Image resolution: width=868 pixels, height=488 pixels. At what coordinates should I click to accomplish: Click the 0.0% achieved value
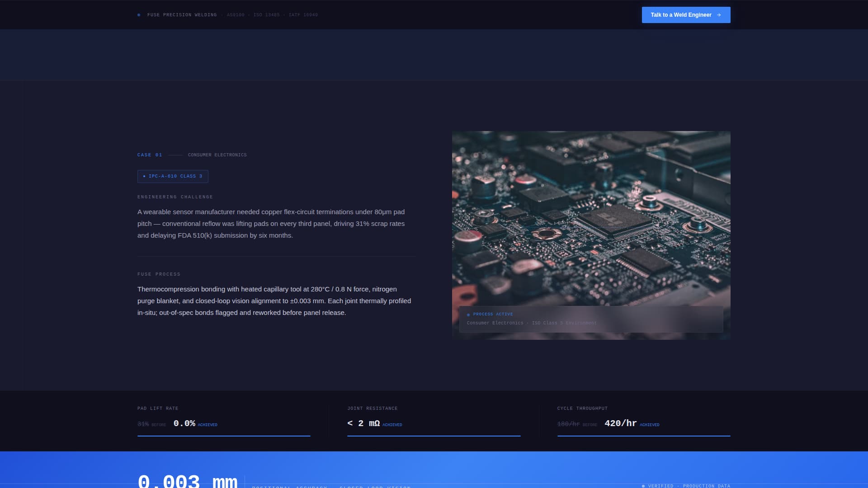(x=184, y=423)
